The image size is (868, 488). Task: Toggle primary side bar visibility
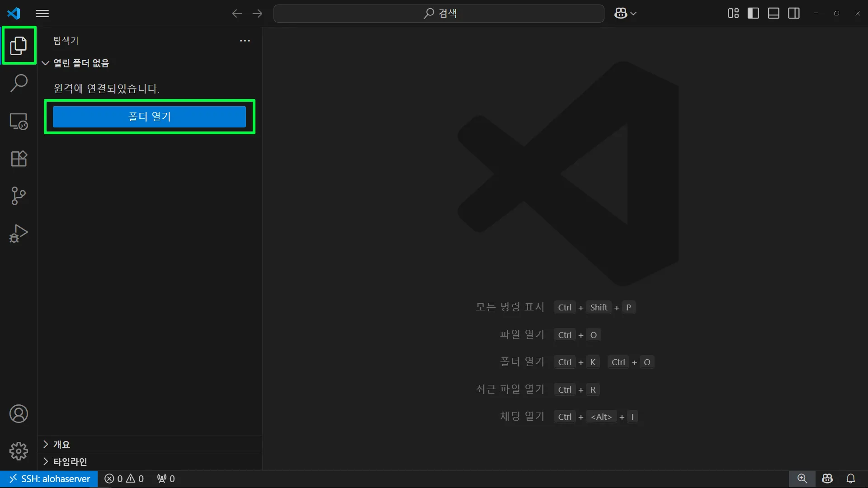tap(753, 14)
